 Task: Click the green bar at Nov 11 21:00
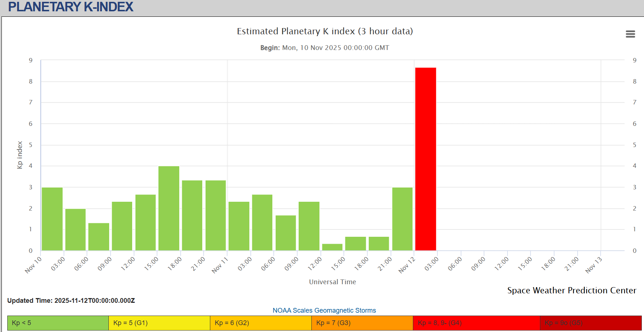[x=402, y=219]
